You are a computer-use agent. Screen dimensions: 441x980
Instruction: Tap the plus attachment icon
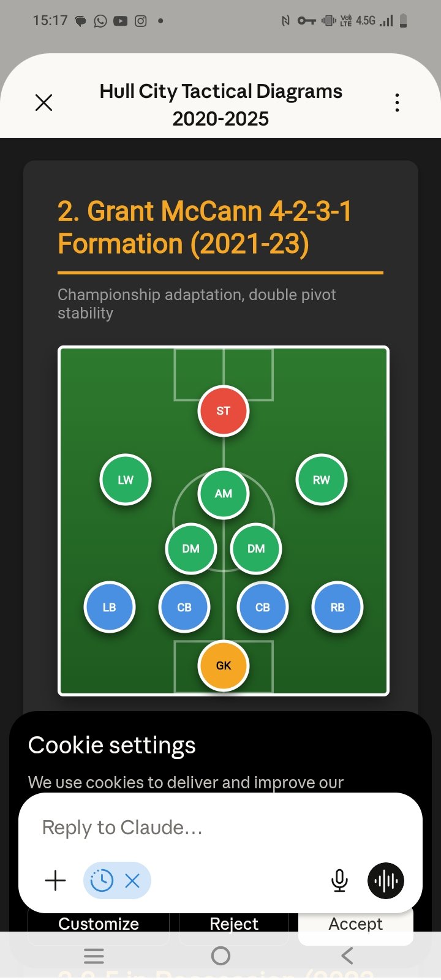[x=55, y=880]
